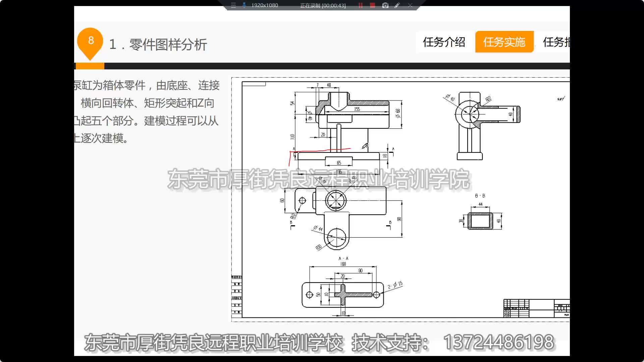Click the orange step 8 location marker
Image resolution: width=644 pixels, height=362 pixels.
click(90, 41)
